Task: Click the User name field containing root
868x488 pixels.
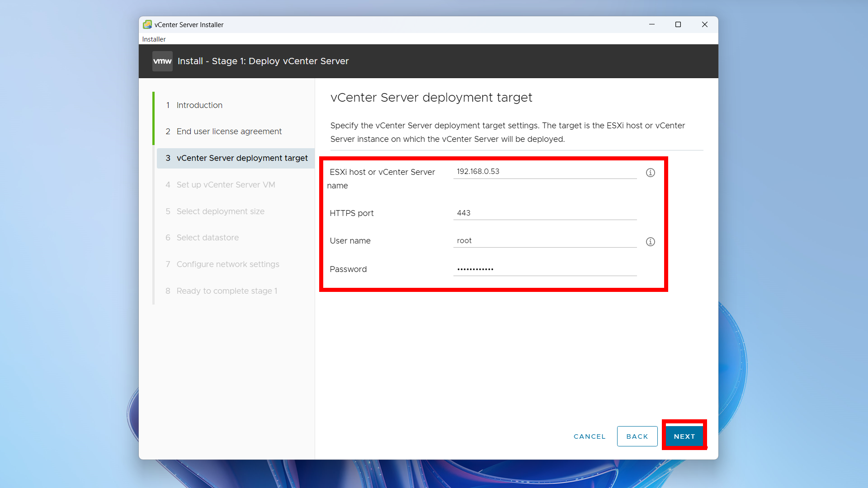Action: (x=544, y=241)
